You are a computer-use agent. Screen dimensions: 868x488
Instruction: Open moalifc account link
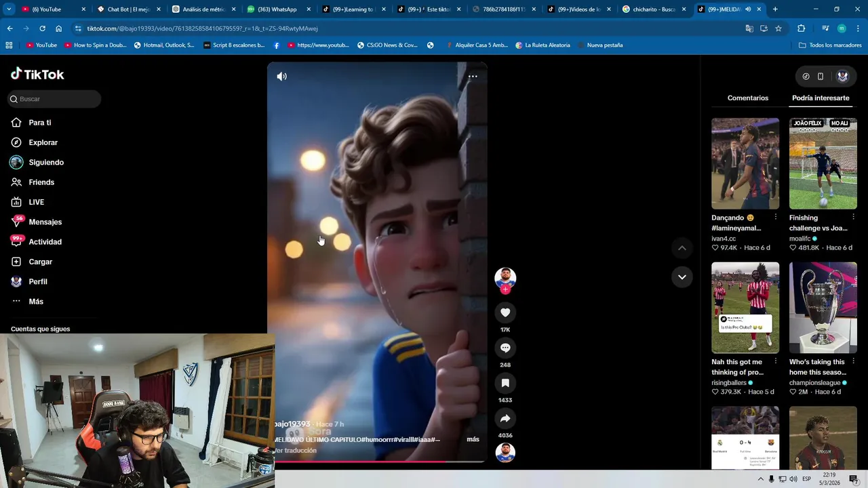[x=800, y=239]
